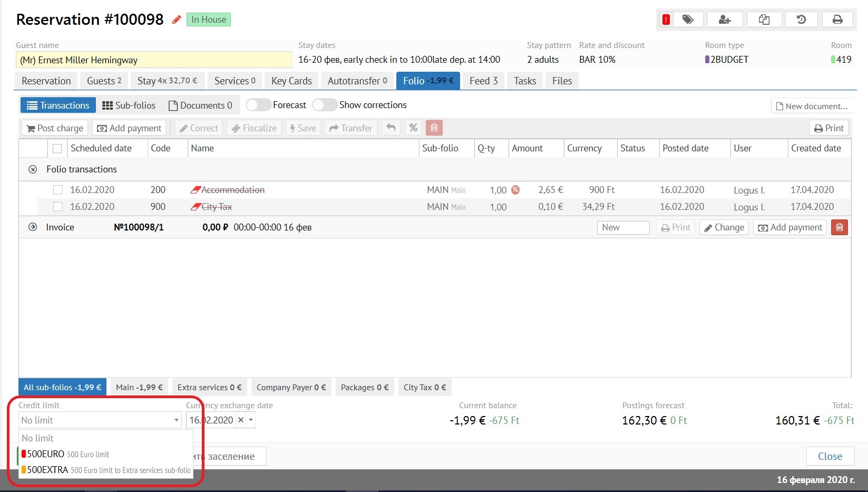Click the percent discount toolbar icon
868x492 pixels.
coord(413,128)
